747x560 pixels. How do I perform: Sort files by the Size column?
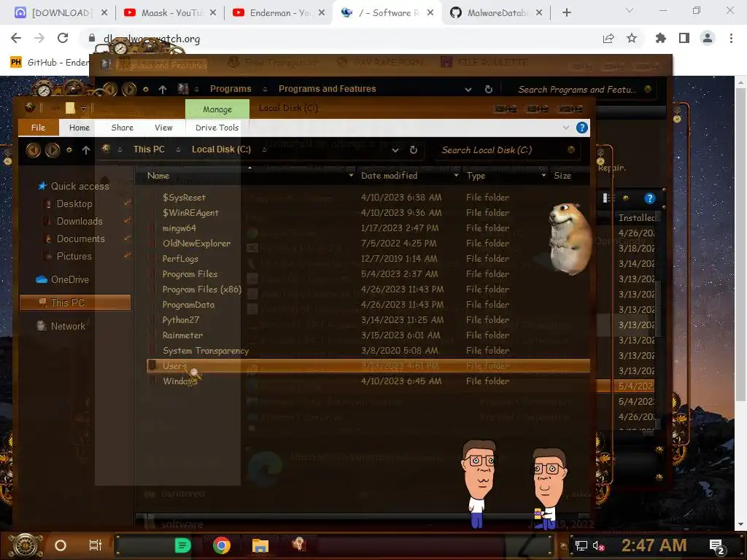(x=562, y=176)
